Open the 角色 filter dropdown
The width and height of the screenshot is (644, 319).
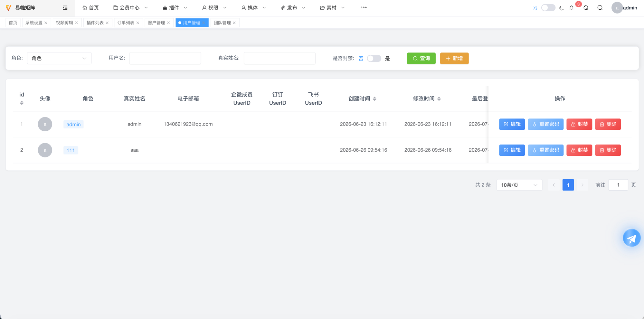point(59,58)
